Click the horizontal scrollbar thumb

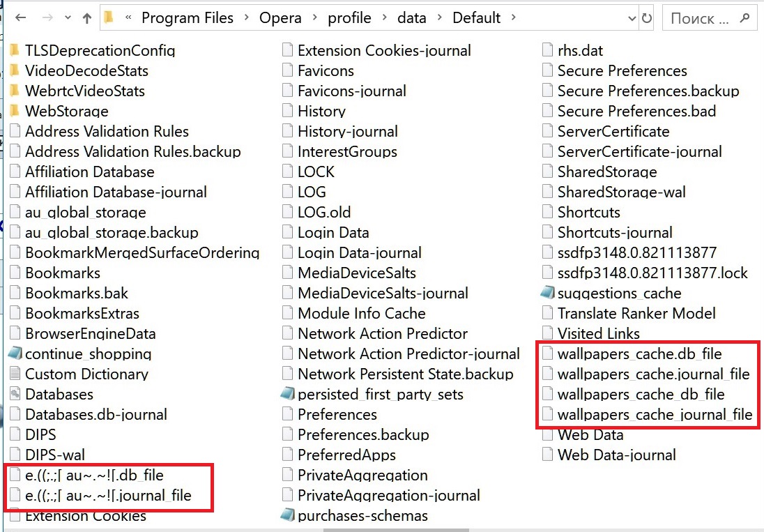pos(396,530)
